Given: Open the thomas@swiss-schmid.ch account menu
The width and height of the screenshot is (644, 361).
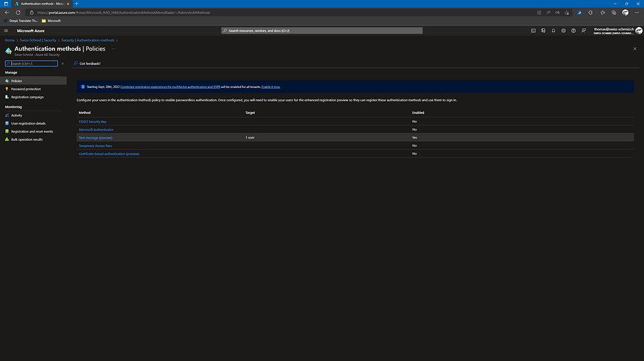Looking at the screenshot, I should 618,31.
